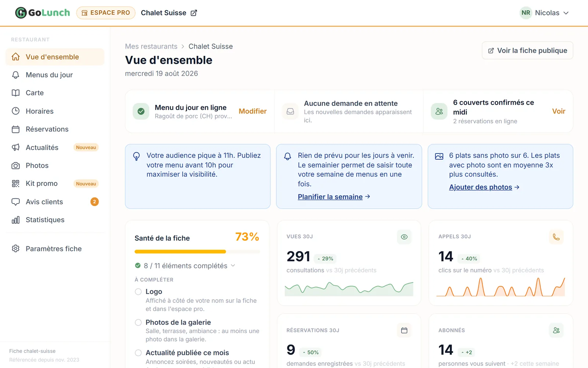Click the bell icon in the semainier tip
Screen dimensions: 588x368
(288, 156)
